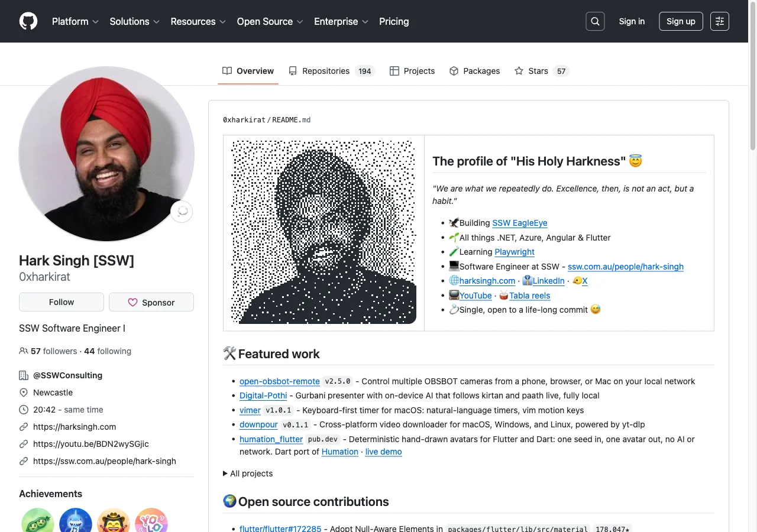Switch to the Projects tab

tap(412, 71)
